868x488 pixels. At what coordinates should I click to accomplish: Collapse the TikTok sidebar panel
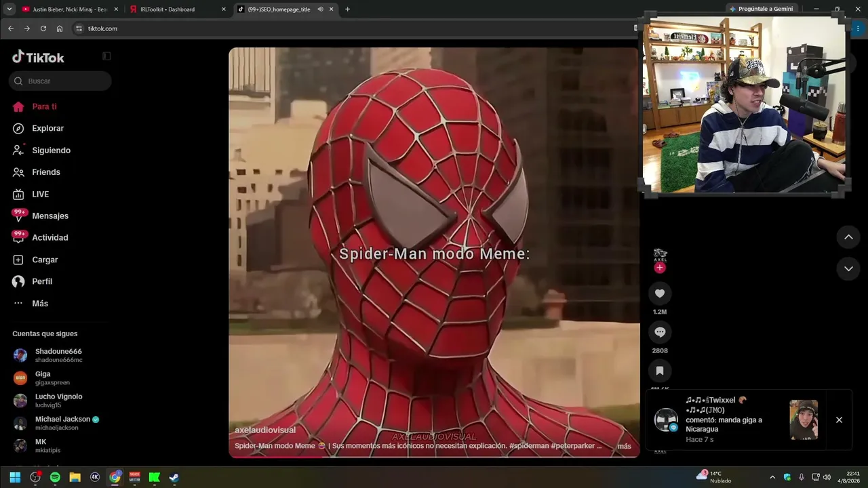[106, 56]
